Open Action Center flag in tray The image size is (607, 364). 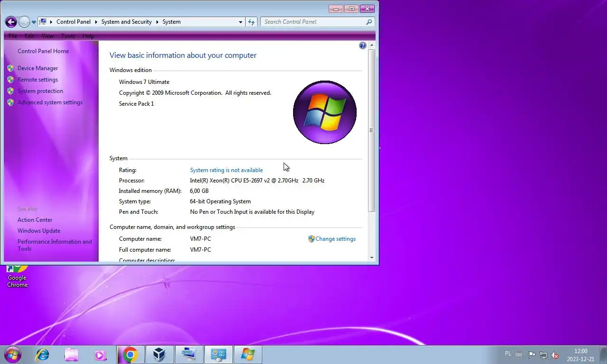(x=532, y=355)
